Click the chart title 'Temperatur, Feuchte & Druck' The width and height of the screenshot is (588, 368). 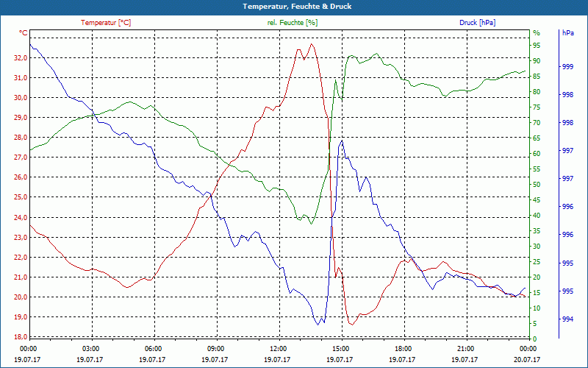tap(297, 7)
